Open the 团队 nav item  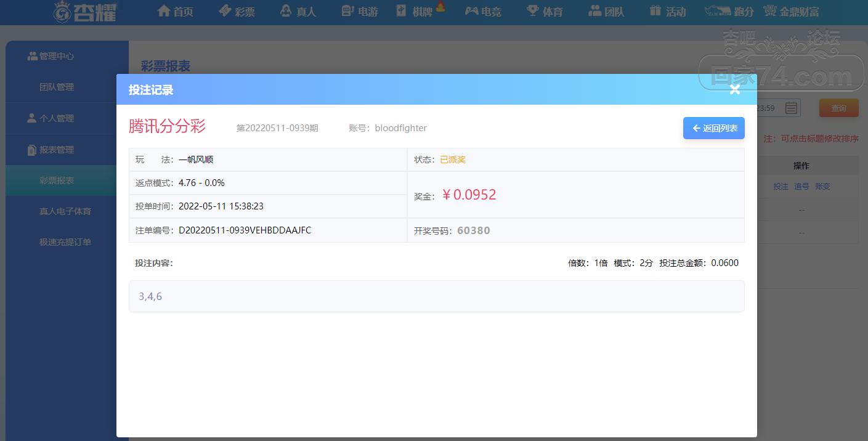click(606, 11)
